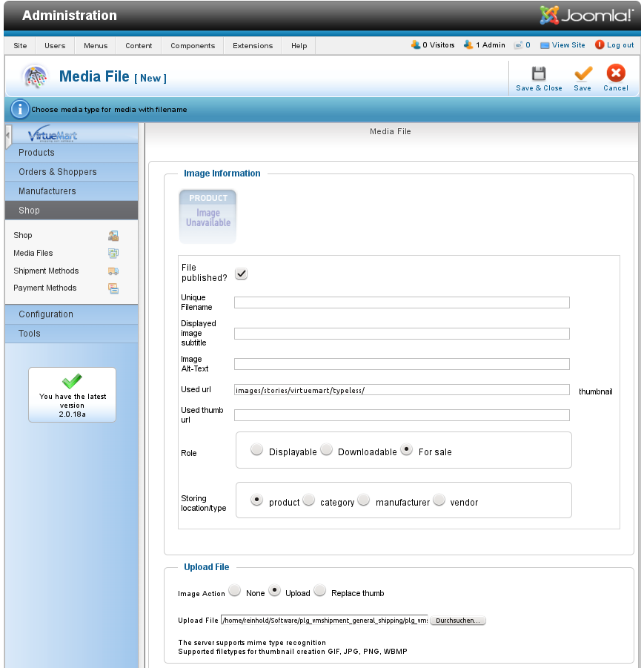Click the red Cancel icon

tap(615, 73)
